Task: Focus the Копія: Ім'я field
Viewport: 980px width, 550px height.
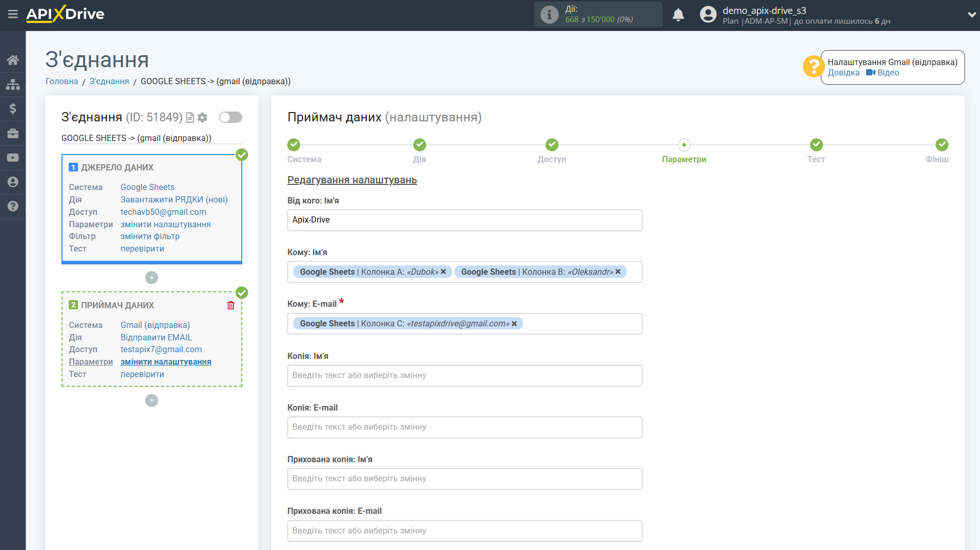Action: tap(464, 375)
